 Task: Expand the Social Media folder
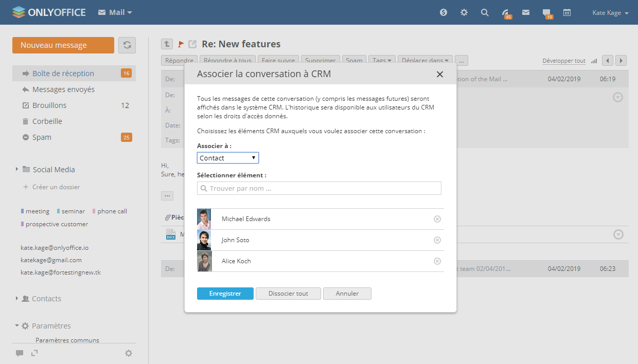(17, 169)
